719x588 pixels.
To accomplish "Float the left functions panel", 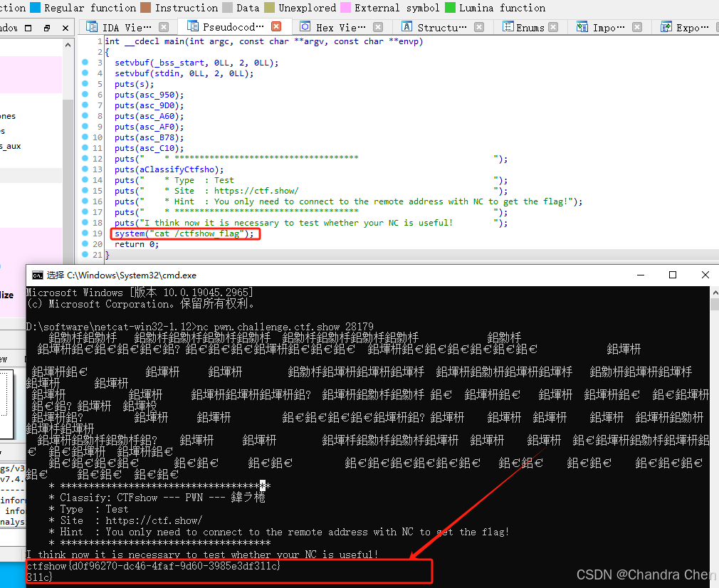I will (x=28, y=28).
